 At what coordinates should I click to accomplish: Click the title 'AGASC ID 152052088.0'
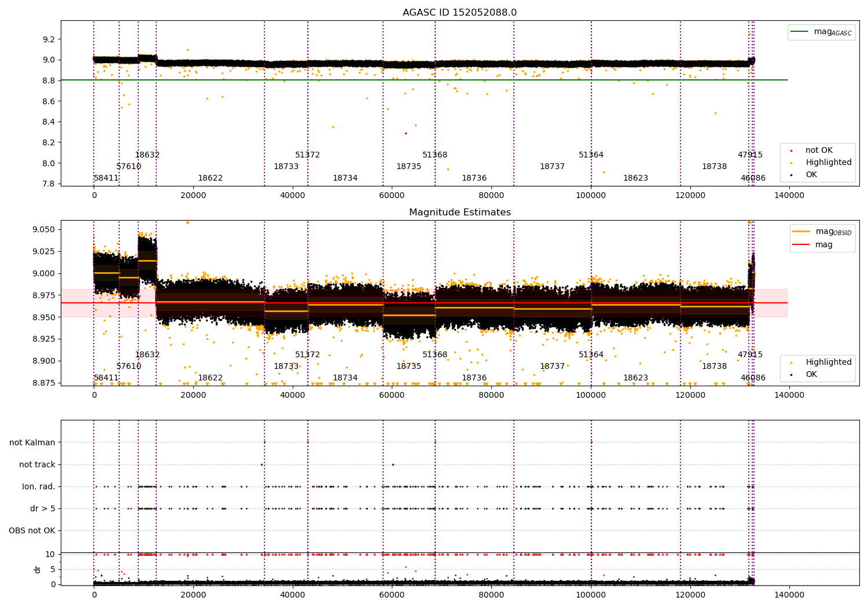pos(459,13)
